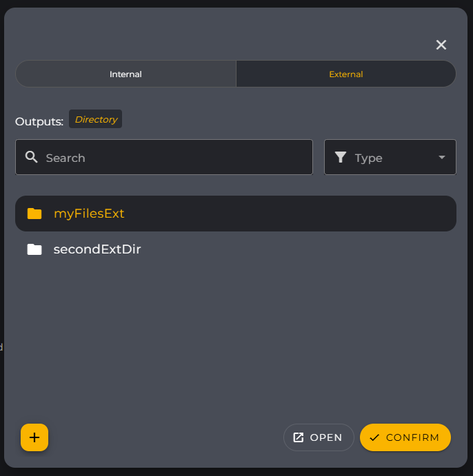This screenshot has height=476, width=473.
Task: Switch to the Internal tab
Action: pyautogui.click(x=125, y=74)
